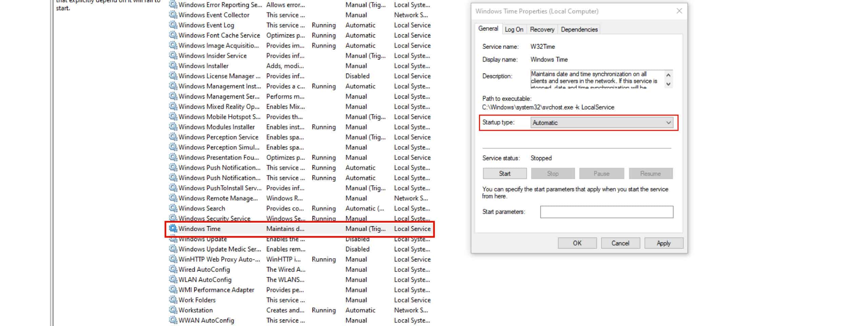Apply the Windows Time property changes
The width and height of the screenshot is (868, 326).
click(664, 243)
